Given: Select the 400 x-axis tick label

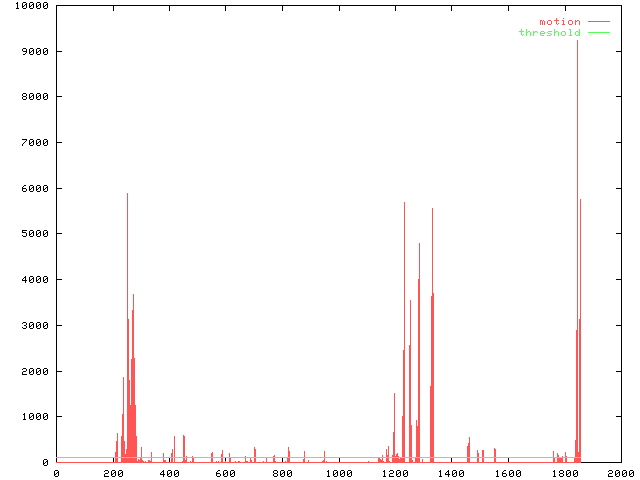Looking at the screenshot, I should 169,473.
